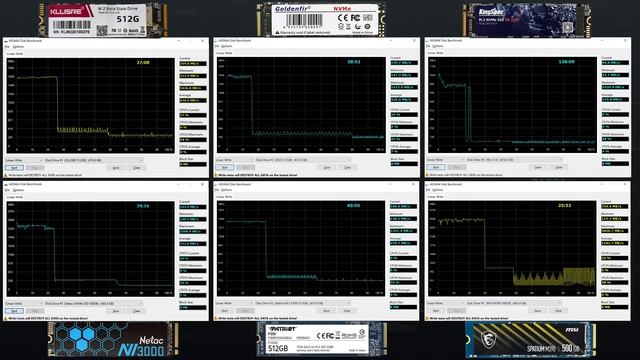Click the Goldenfir NVMe SSD image

[x=321, y=19]
